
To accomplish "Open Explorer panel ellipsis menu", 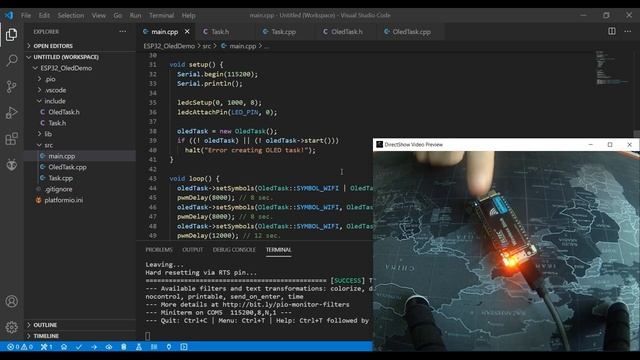I will [x=122, y=31].
